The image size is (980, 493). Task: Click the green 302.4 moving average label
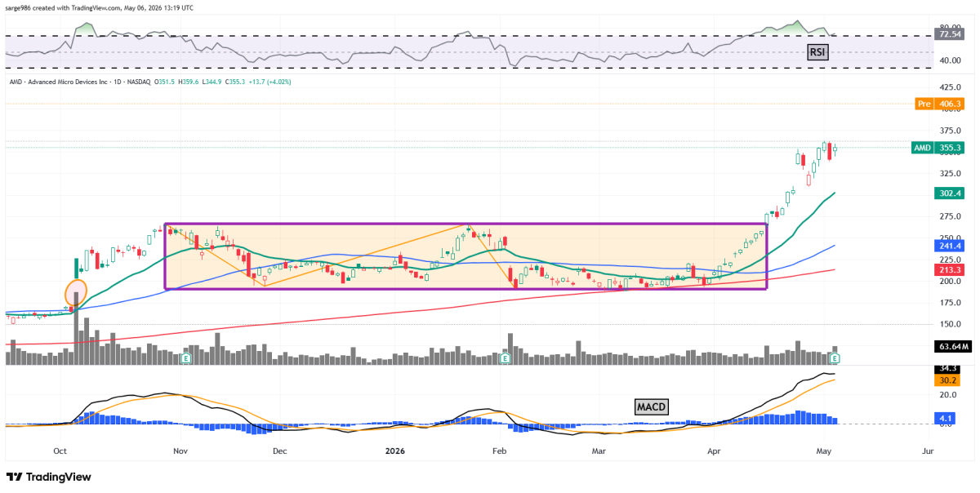[x=949, y=193]
